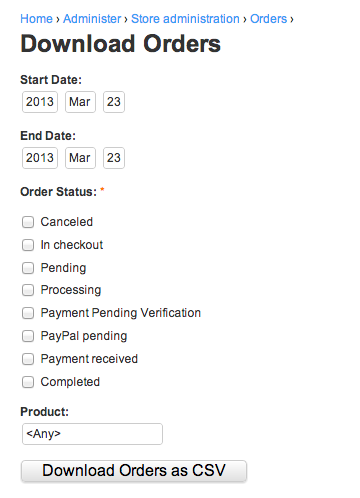
Task: Open the Start Date year dropdown
Action: click(40, 102)
